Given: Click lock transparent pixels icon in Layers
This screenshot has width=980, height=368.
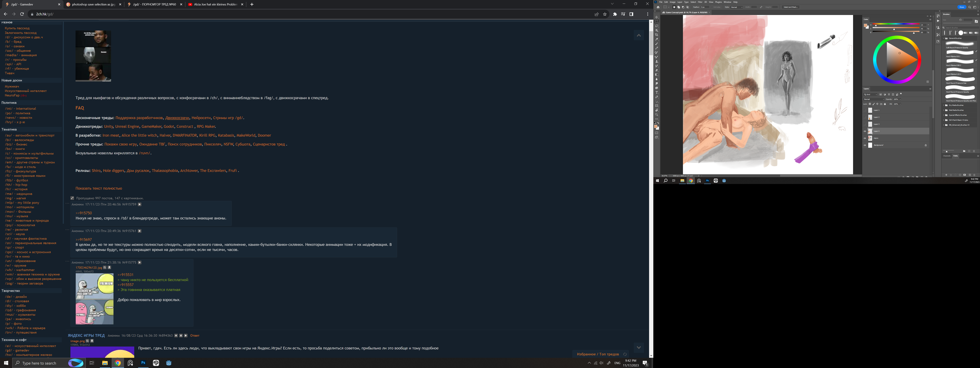Looking at the screenshot, I should point(870,104).
